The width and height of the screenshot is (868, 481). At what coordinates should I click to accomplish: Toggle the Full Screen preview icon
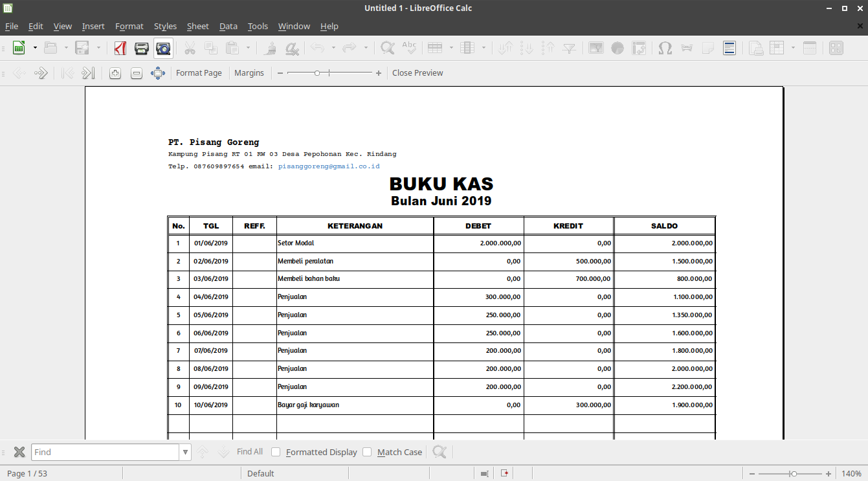click(x=158, y=73)
